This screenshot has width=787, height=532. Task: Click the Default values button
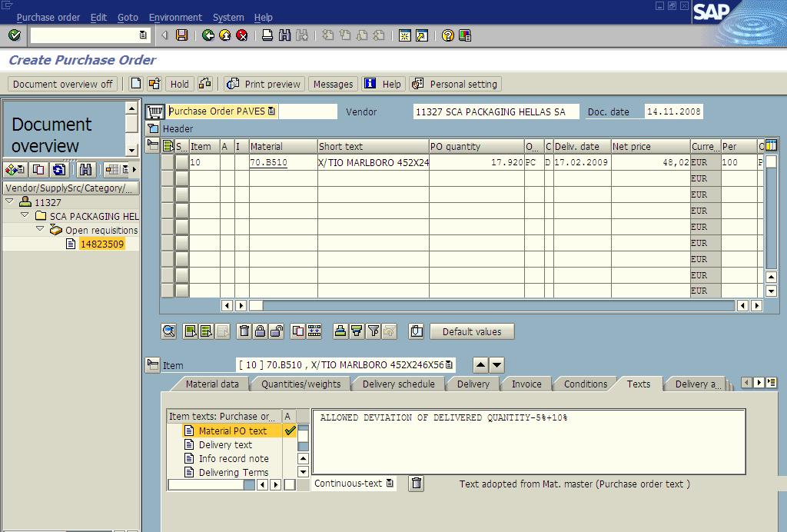[x=472, y=331]
